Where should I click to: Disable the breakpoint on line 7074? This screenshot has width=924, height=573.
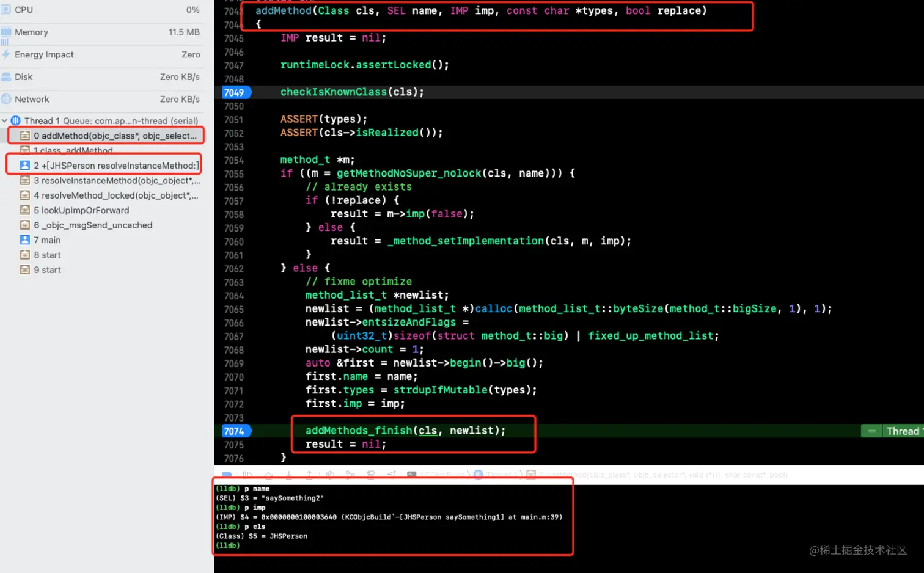click(x=236, y=431)
